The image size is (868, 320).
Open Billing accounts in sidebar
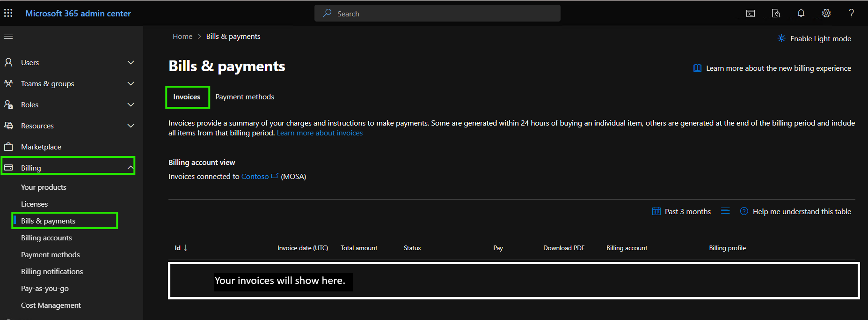pyautogui.click(x=46, y=238)
